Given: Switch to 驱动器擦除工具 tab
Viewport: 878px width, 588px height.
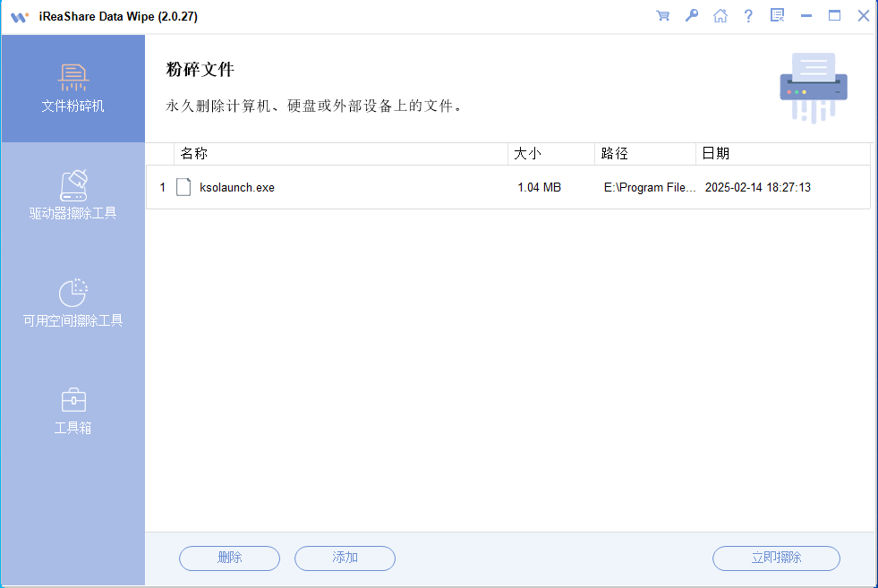Looking at the screenshot, I should (x=72, y=195).
